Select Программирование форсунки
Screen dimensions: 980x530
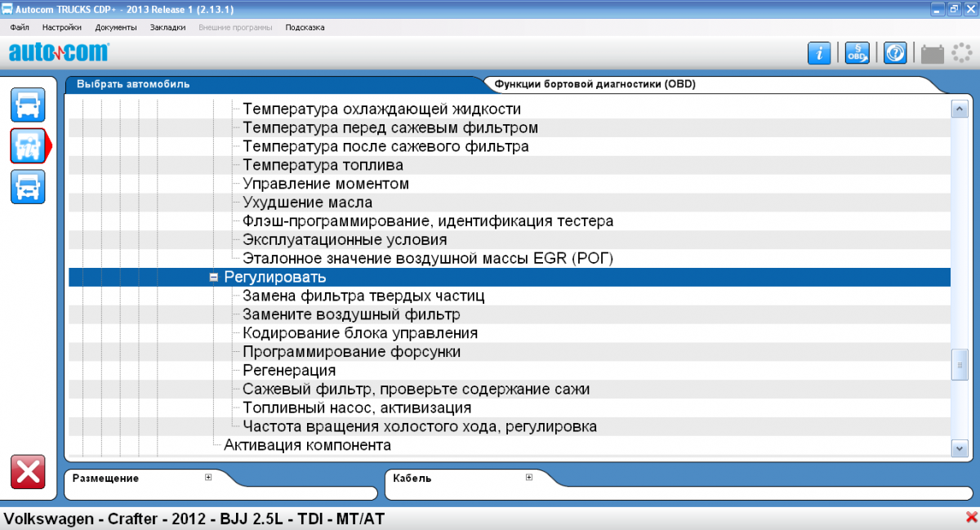click(x=351, y=352)
